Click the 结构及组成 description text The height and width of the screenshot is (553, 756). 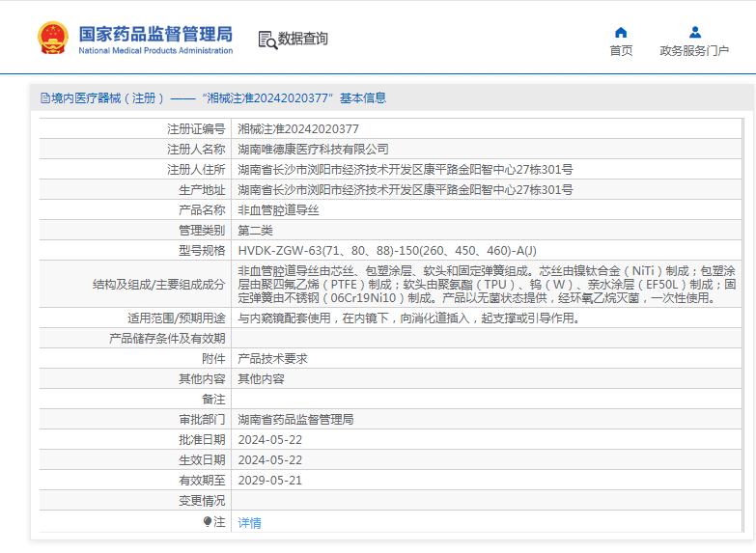pyautogui.click(x=487, y=285)
